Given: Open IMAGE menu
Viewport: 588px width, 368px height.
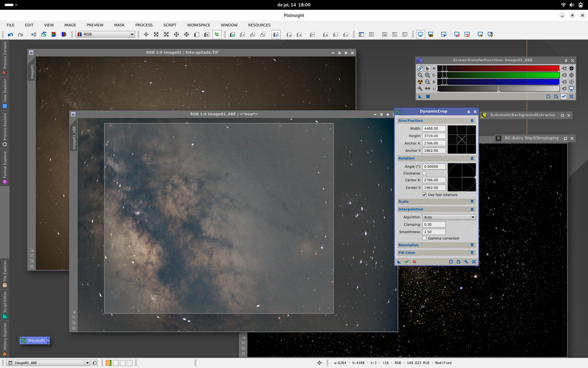Looking at the screenshot, I should coord(70,25).
